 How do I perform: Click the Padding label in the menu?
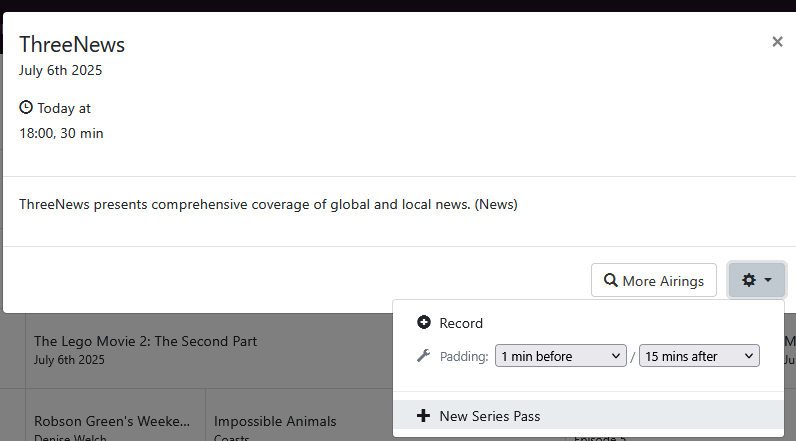coord(464,356)
